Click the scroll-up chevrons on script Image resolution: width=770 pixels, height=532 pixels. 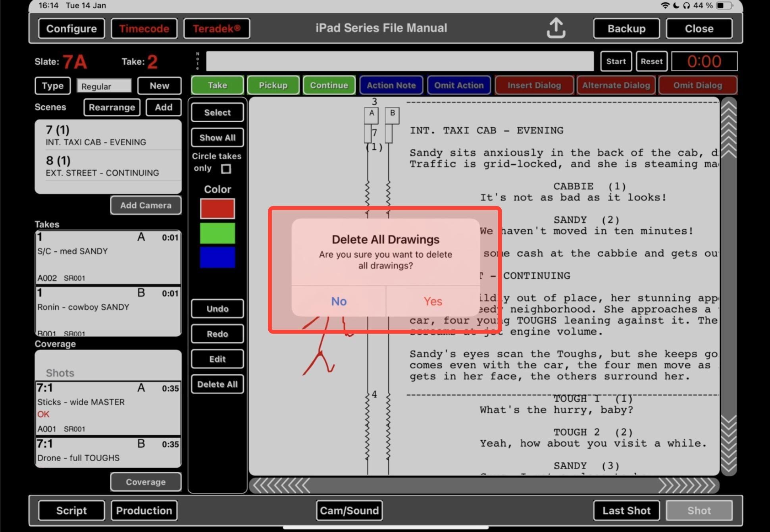click(x=729, y=129)
